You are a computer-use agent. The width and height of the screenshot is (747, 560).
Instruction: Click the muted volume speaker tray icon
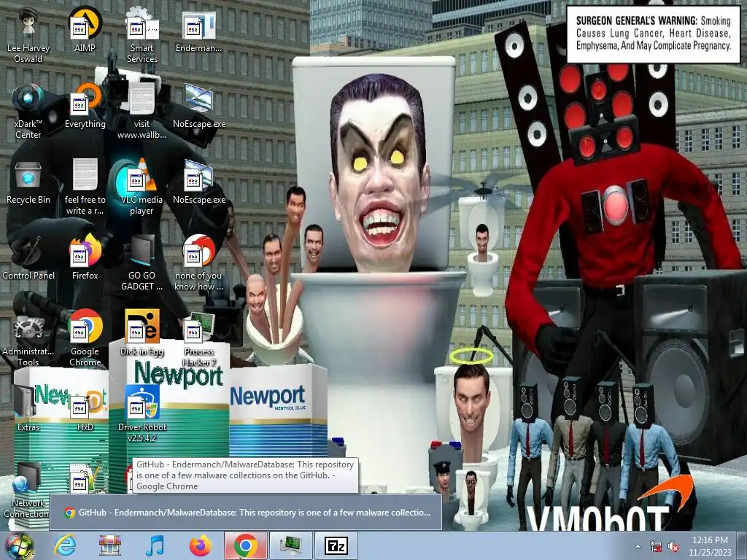point(673,546)
